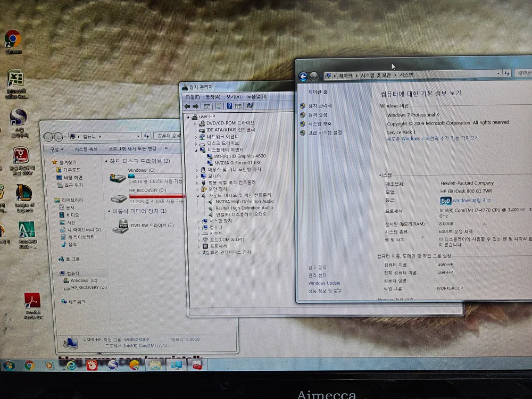This screenshot has width=532, height=399.
Task: Expand the 모니터 node in Device Manager
Action: pyautogui.click(x=197, y=177)
